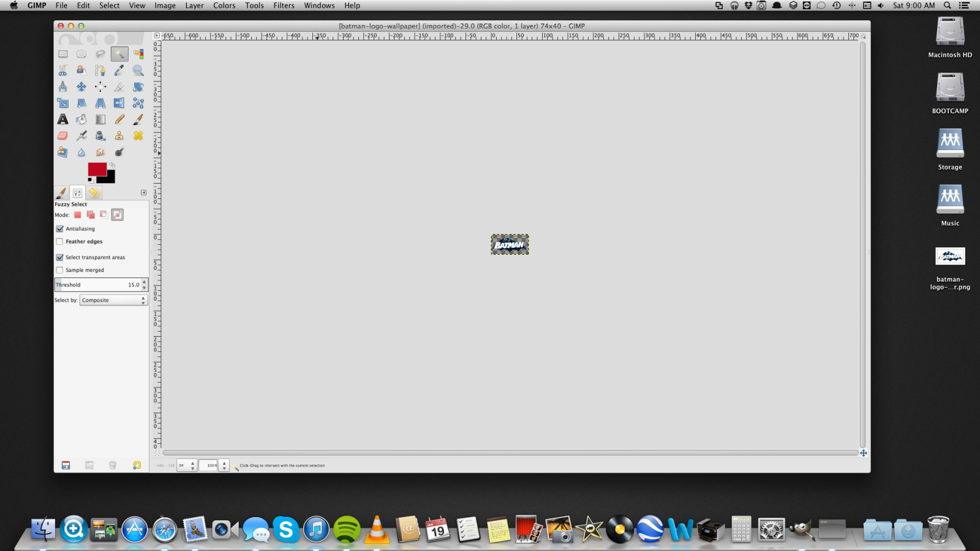Open the red foreground color swatch
Viewport: 980px width, 551px height.
[x=96, y=169]
